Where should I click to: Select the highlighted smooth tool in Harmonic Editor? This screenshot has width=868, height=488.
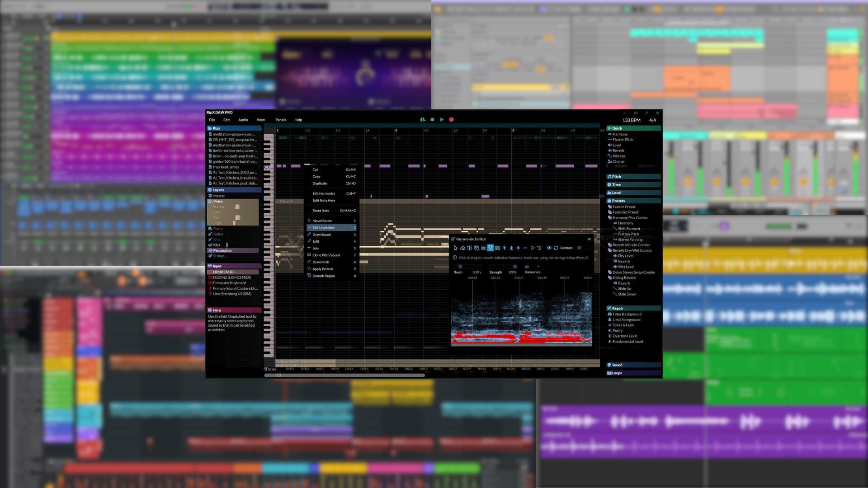click(x=490, y=248)
